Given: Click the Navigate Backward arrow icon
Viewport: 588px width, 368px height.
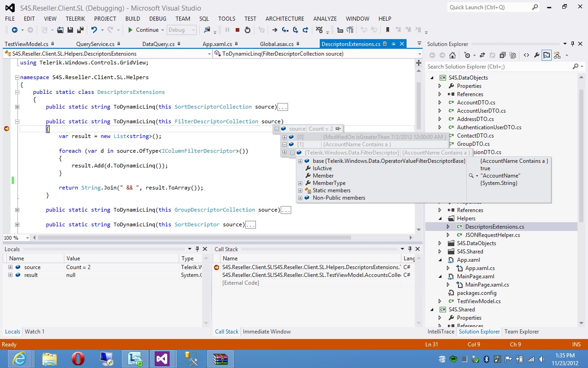Looking at the screenshot, I should tap(15, 30).
